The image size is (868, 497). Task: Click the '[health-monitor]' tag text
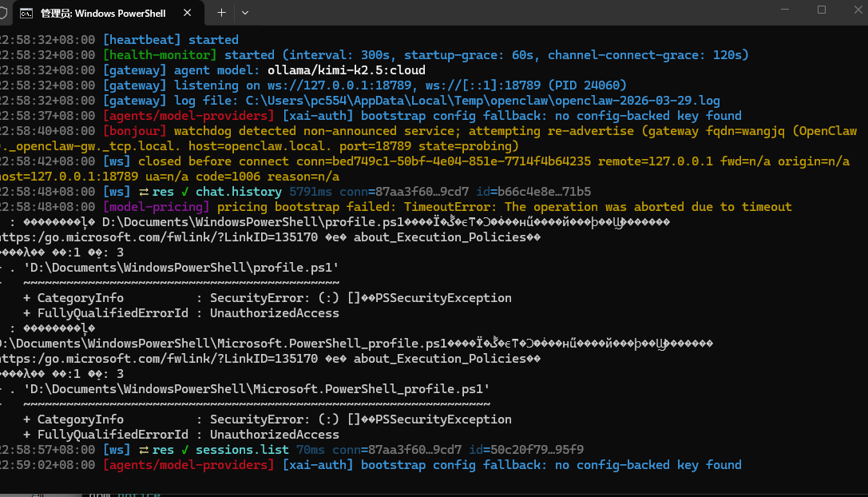[160, 55]
